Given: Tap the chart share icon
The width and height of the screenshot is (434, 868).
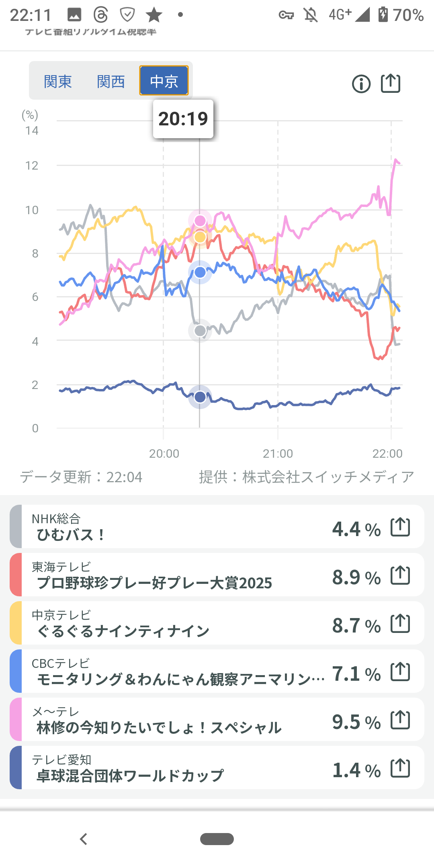Looking at the screenshot, I should [x=391, y=84].
